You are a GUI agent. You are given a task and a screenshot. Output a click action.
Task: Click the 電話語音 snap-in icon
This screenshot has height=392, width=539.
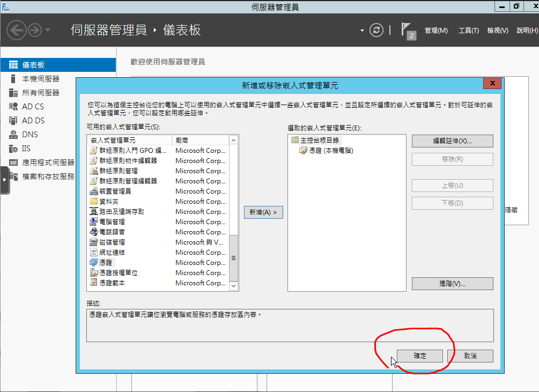point(93,232)
